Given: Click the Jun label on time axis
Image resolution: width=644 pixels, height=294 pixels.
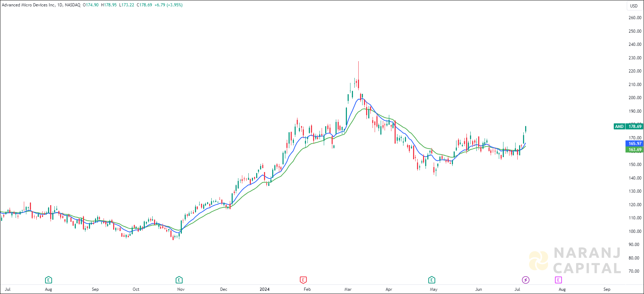Looking at the screenshot, I should tap(479, 289).
